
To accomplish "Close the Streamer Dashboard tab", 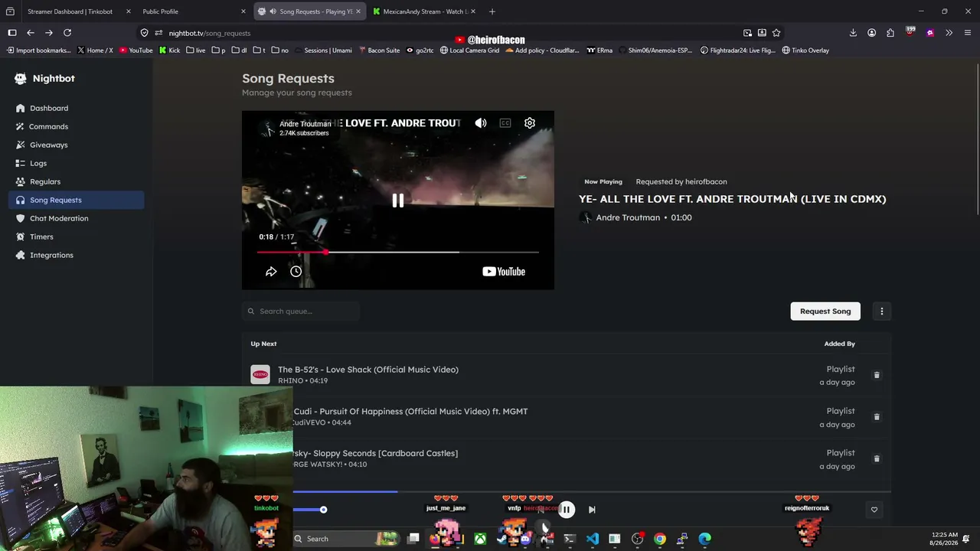I will 128,11.
